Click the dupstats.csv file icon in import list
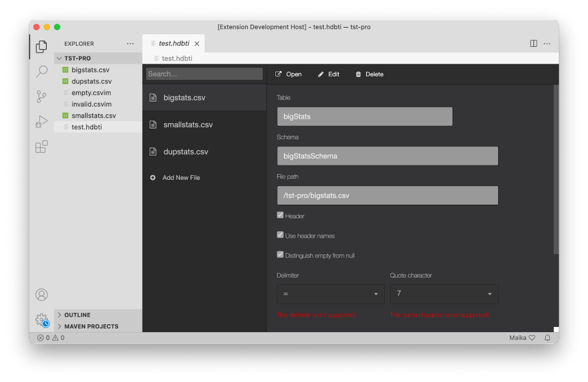 pos(153,152)
